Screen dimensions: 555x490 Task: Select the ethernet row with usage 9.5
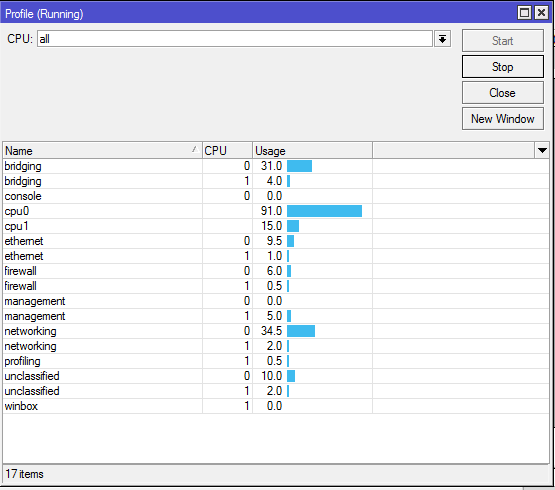coord(276,241)
